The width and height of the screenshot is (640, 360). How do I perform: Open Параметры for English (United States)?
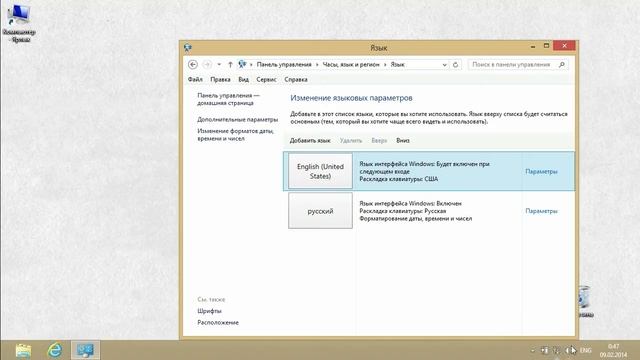[541, 171]
